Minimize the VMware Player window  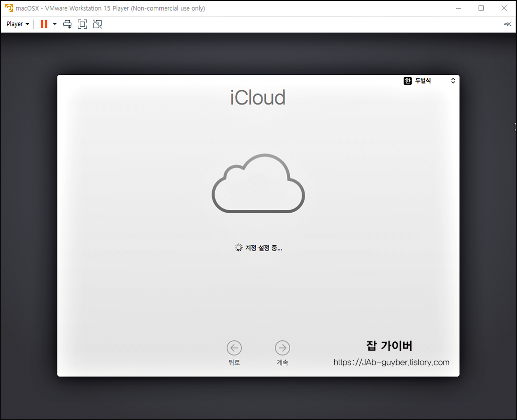pos(458,8)
